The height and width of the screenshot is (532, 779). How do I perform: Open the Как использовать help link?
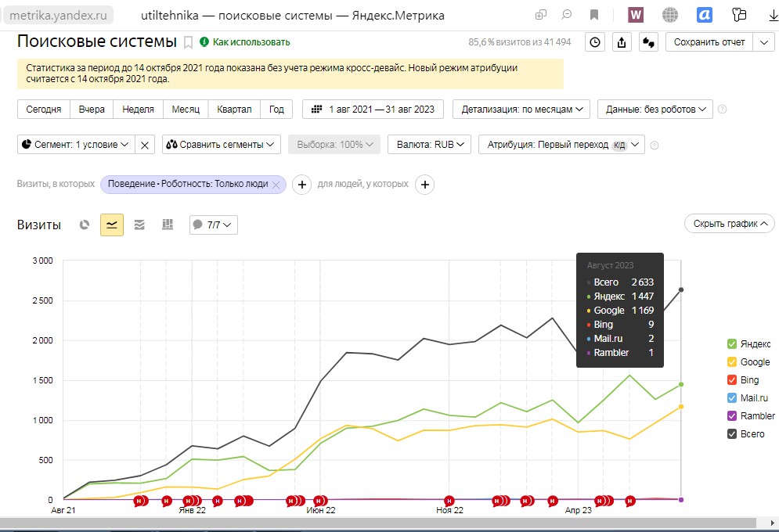coord(245,42)
